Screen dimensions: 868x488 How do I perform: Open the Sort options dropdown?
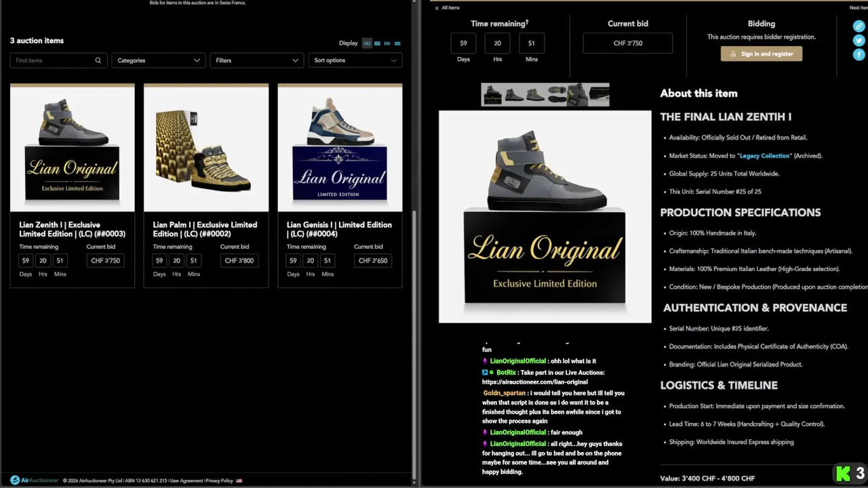click(x=355, y=60)
